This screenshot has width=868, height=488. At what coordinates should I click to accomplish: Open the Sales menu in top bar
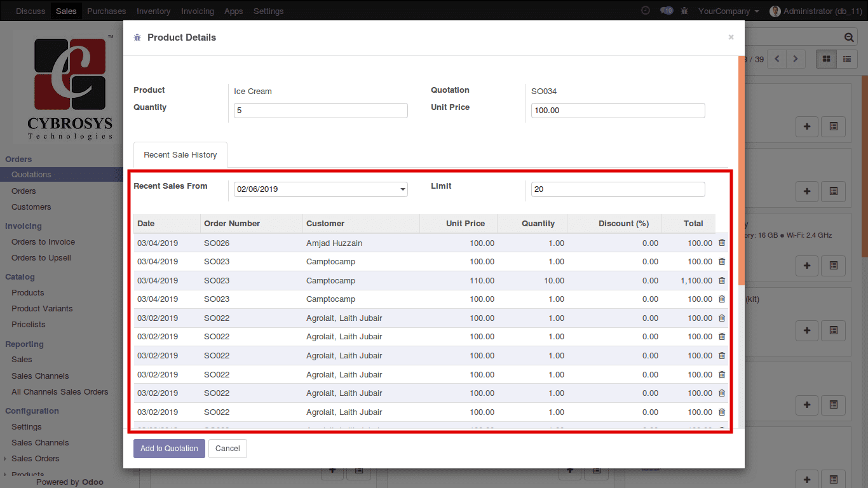coord(66,11)
